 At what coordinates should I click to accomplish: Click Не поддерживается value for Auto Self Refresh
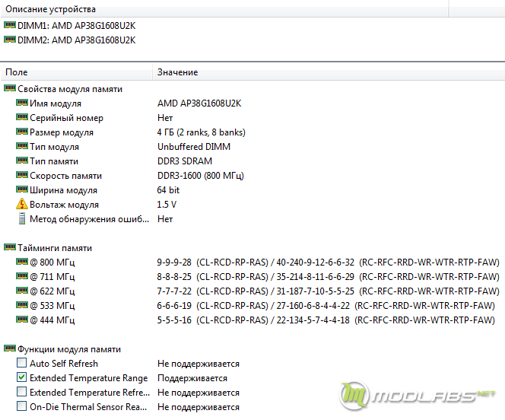click(199, 364)
